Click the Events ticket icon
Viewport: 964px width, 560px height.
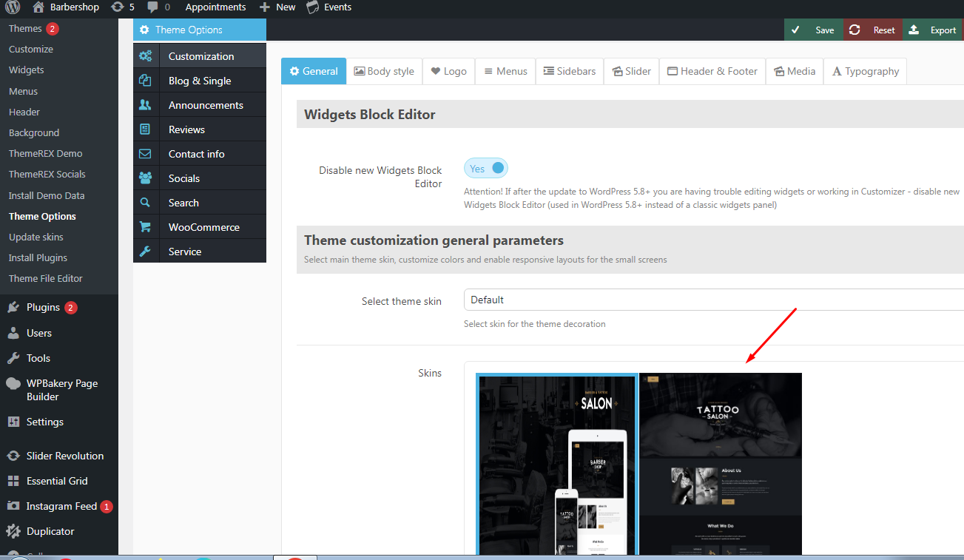(313, 7)
